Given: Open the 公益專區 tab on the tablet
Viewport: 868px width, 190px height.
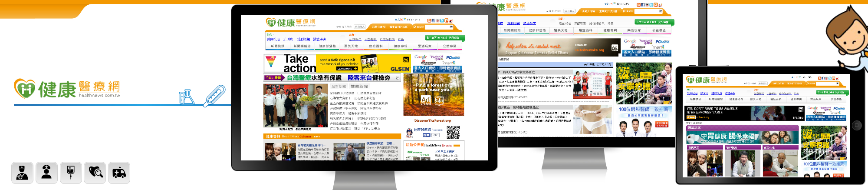Looking at the screenshot, I should [836, 99].
